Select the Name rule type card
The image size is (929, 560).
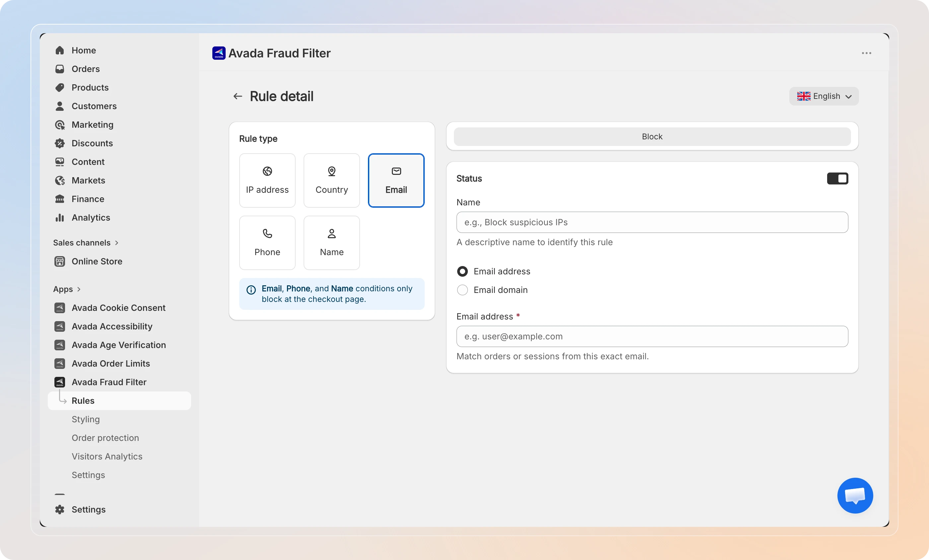(332, 243)
